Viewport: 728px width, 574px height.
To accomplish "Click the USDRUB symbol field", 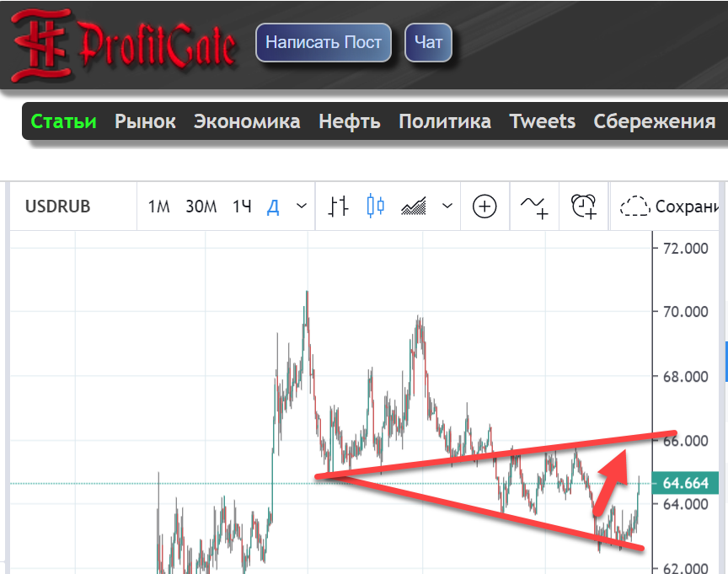I will click(58, 207).
